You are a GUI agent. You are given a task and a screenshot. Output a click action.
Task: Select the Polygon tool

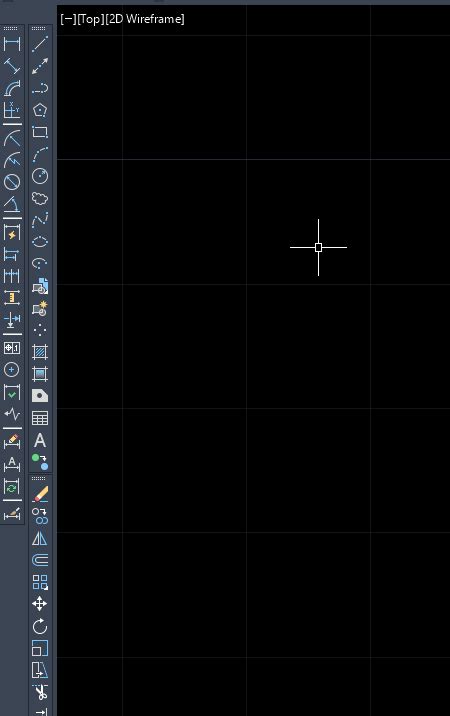coord(40,110)
